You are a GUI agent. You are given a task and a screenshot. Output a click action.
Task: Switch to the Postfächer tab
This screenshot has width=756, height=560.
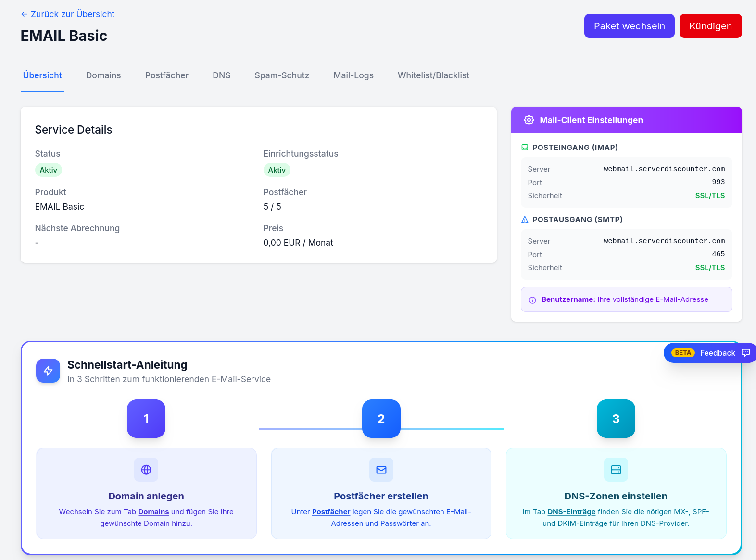(x=167, y=75)
